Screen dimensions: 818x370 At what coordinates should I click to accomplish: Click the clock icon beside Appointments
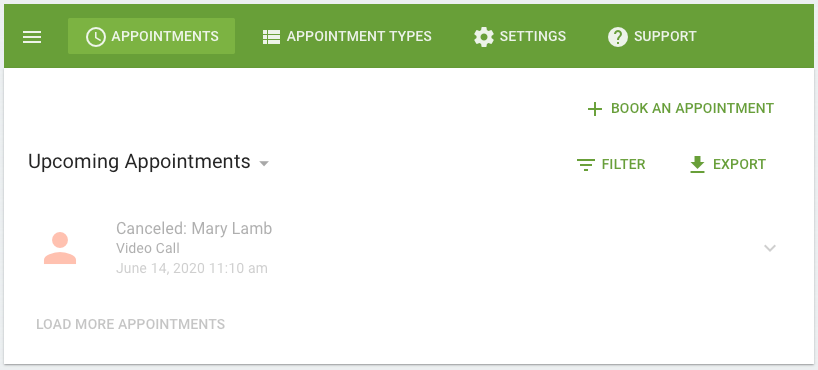click(95, 37)
